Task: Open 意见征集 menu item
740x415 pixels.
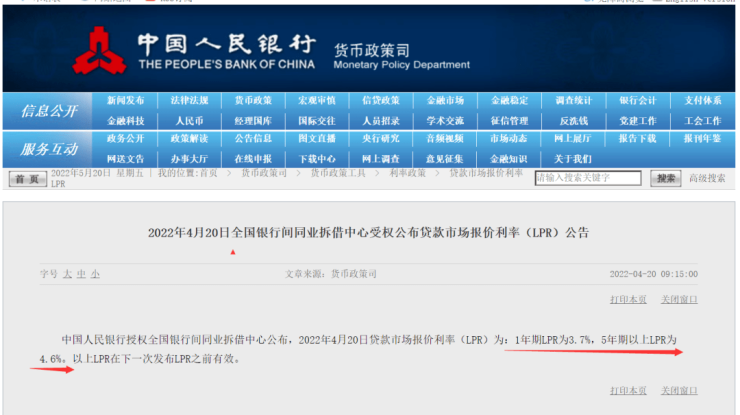Action: click(444, 159)
